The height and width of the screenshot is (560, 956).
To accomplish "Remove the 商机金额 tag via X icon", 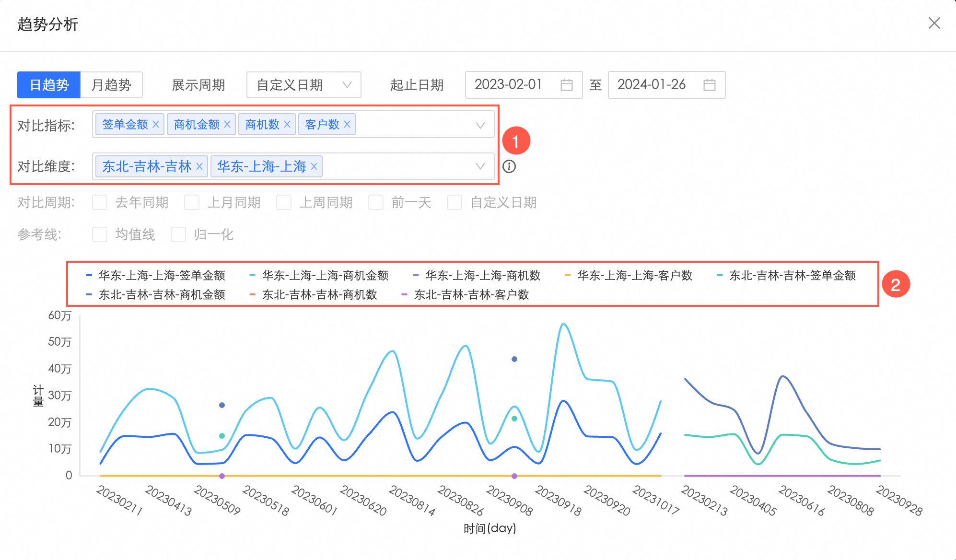I will pyautogui.click(x=227, y=124).
